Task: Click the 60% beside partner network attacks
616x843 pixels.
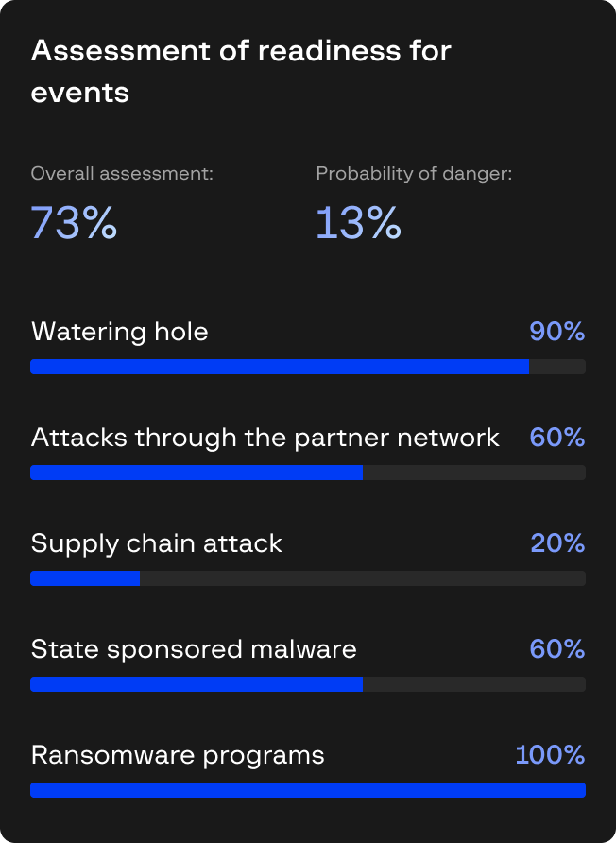Action: [556, 438]
